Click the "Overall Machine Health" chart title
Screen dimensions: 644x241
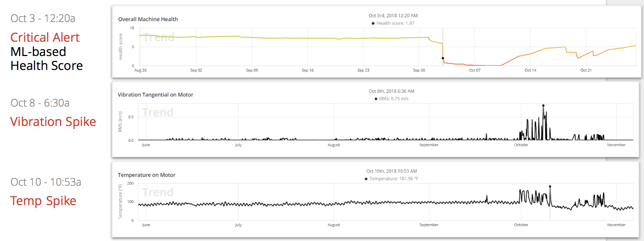click(x=148, y=19)
